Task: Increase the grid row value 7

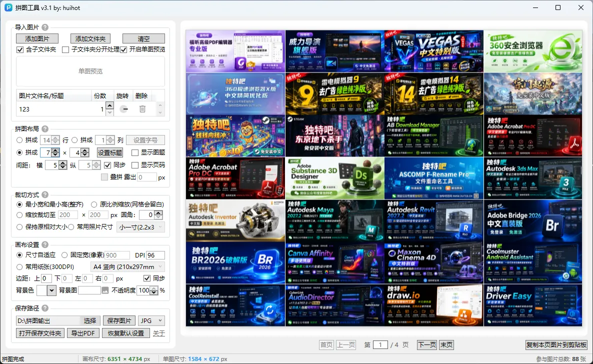Action: pyautogui.click(x=55, y=150)
